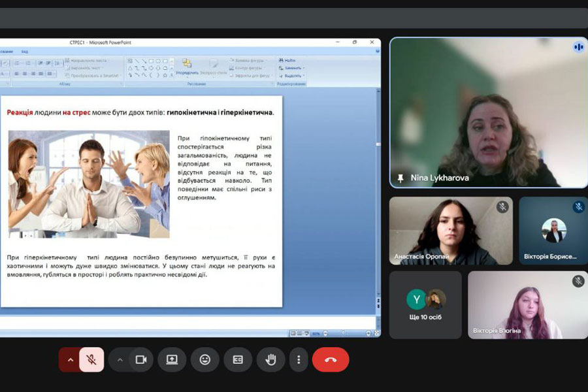Viewport: 588px width, 392px height.
Task: Select the triangle shape in shapes gallery
Action: point(130,68)
